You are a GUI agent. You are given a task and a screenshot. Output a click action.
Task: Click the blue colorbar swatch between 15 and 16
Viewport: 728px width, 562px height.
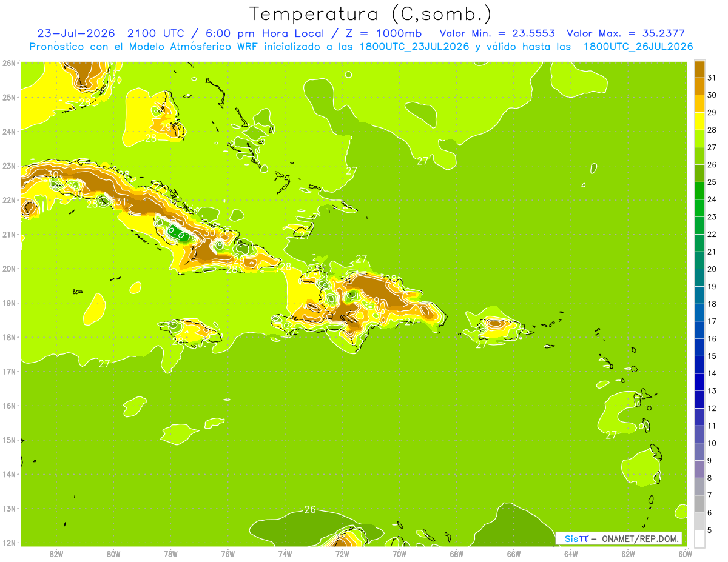pos(699,347)
